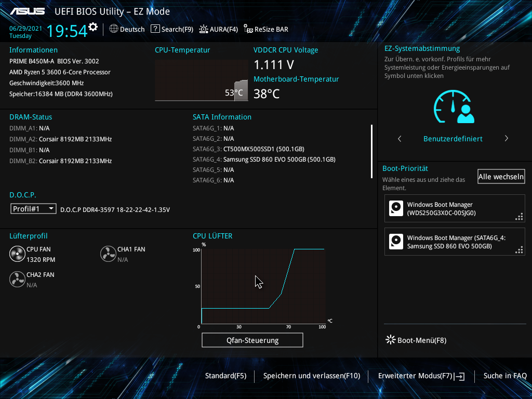Click DIMM_B2 Corsair 8192MB 2133MHz entry
This screenshot has width=532, height=399.
[60, 161]
